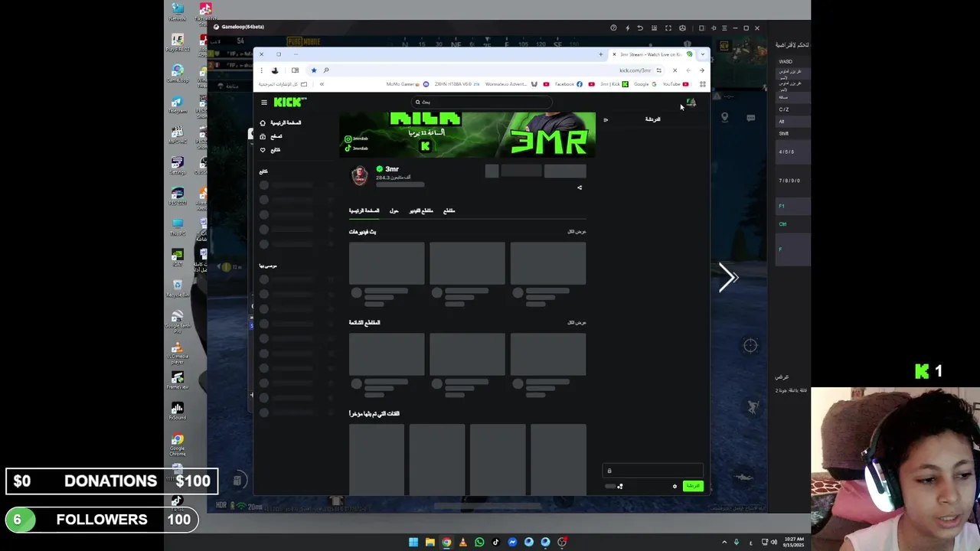Bookmark page with the star icon
The width and height of the screenshot is (980, 551).
(314, 70)
